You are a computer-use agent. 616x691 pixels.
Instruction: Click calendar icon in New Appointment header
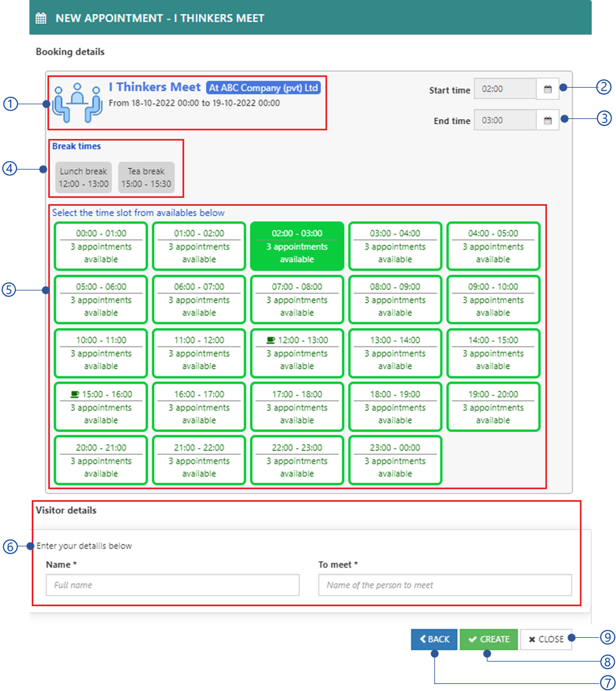(x=41, y=18)
